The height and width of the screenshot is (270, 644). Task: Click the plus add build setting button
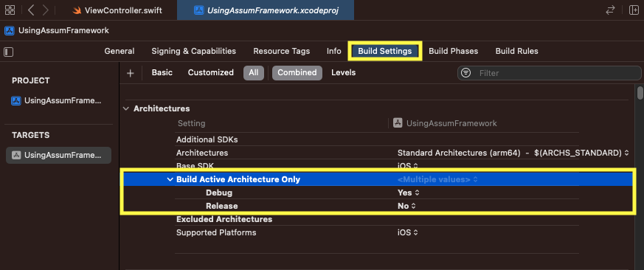pos(130,73)
